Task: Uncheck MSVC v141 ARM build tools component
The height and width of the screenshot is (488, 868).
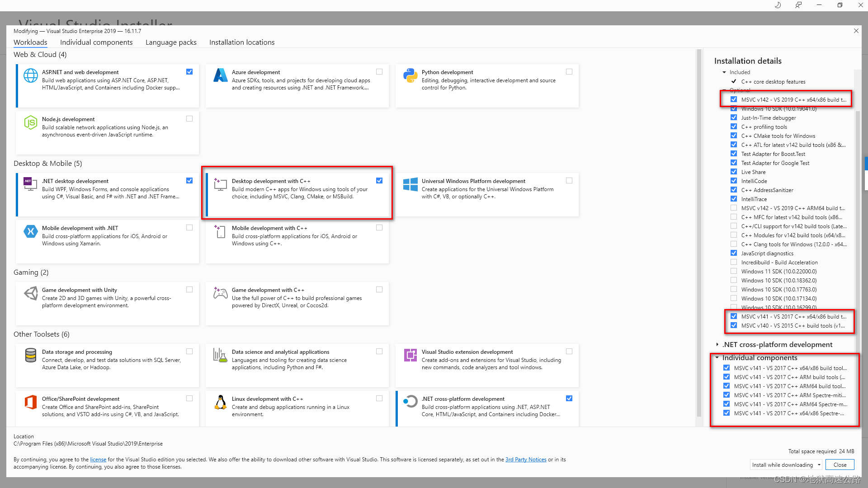Action: 726,377
